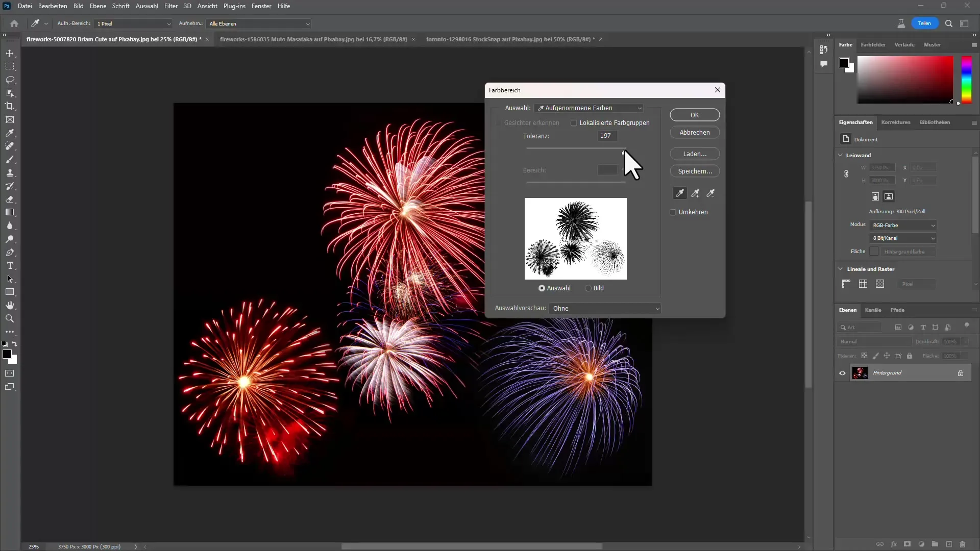
Task: Switch to the Kanäle tab
Action: (x=873, y=310)
